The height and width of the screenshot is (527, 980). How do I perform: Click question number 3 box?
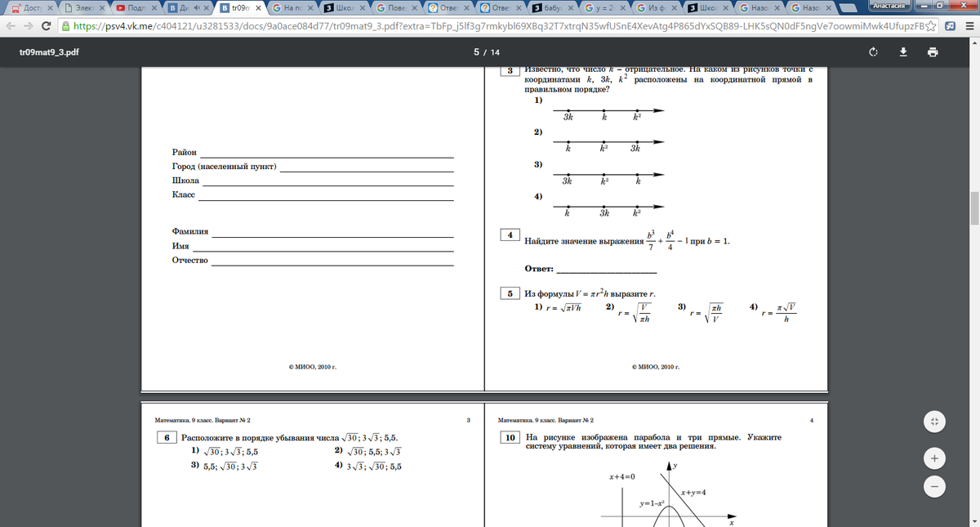point(510,71)
